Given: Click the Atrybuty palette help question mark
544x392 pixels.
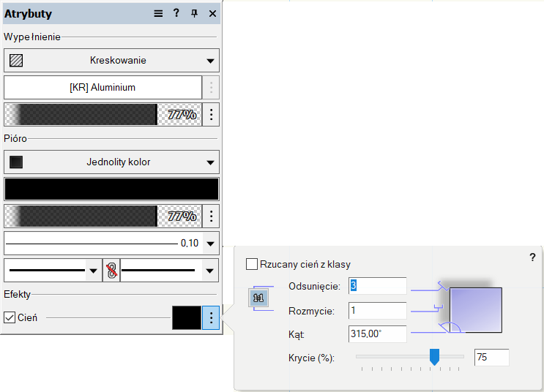Looking at the screenshot, I should point(176,14).
